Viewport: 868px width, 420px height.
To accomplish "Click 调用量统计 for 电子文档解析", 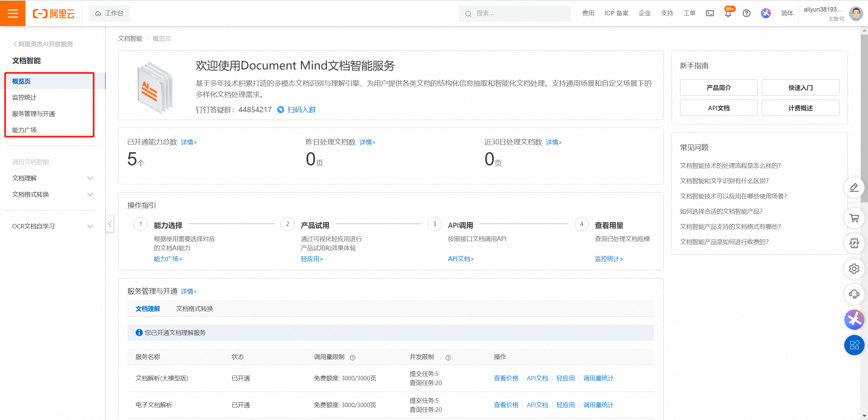I will tap(598, 405).
